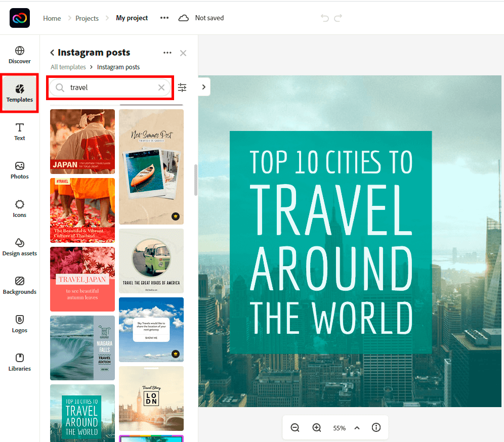Go to All templates breadcrumb
Viewport: 504px width, 442px height.
point(68,67)
